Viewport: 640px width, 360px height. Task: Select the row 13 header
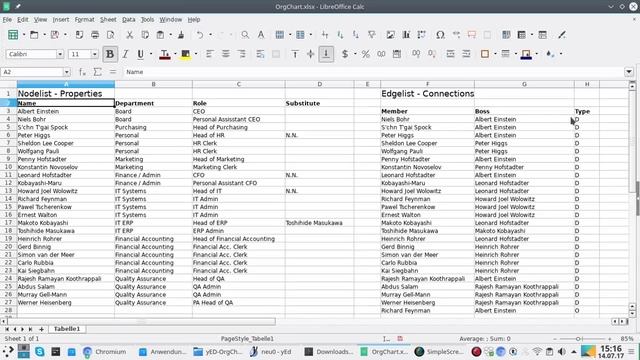coord(8,191)
